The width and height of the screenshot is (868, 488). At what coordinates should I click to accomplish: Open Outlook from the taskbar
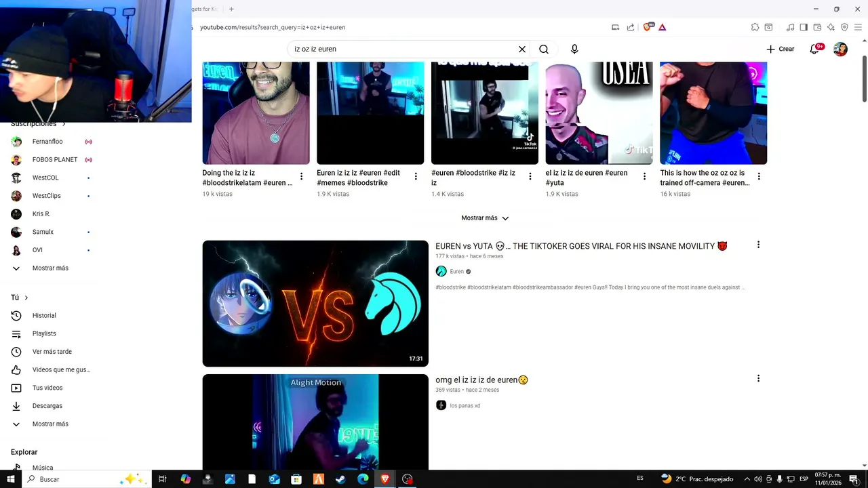(274, 479)
